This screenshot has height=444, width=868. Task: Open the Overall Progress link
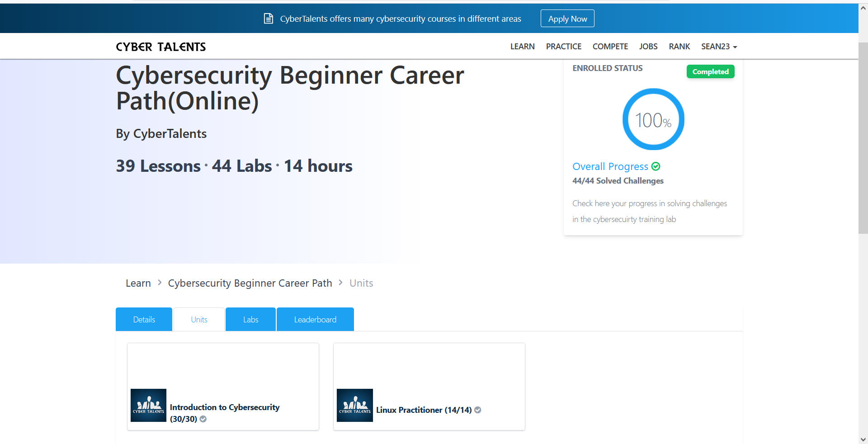[610, 166]
